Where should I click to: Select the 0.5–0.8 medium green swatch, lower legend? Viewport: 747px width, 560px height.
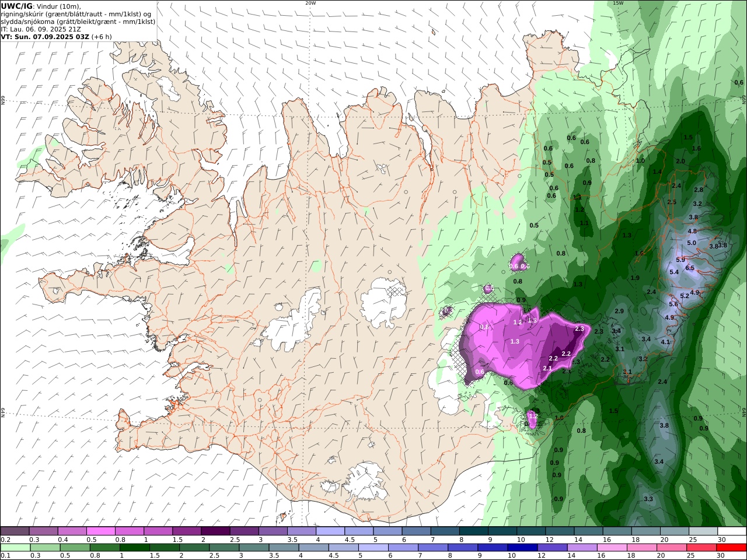75,548
